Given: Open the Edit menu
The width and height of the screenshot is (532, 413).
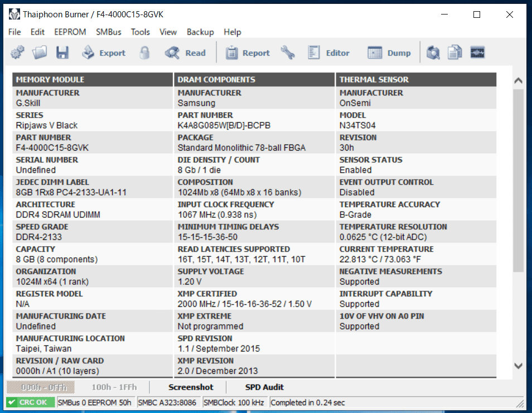Looking at the screenshot, I should tap(37, 32).
